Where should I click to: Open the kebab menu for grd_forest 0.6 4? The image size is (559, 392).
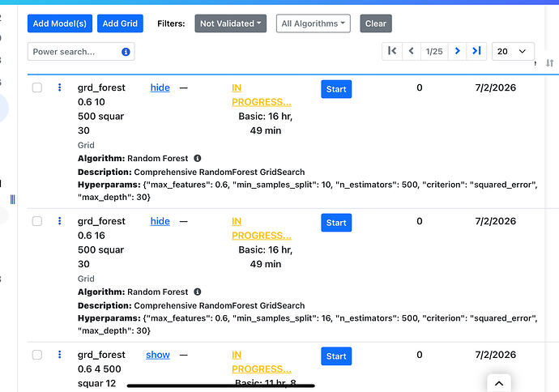(x=59, y=355)
